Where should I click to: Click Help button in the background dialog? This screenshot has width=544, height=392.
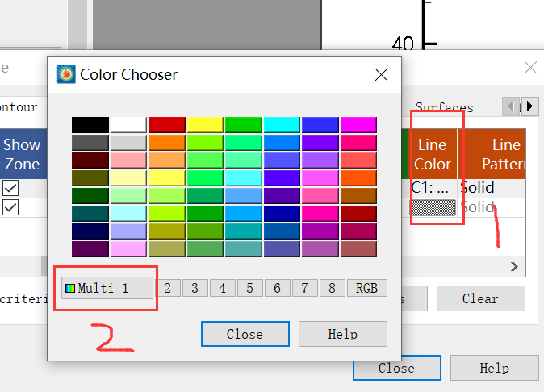tap(495, 368)
